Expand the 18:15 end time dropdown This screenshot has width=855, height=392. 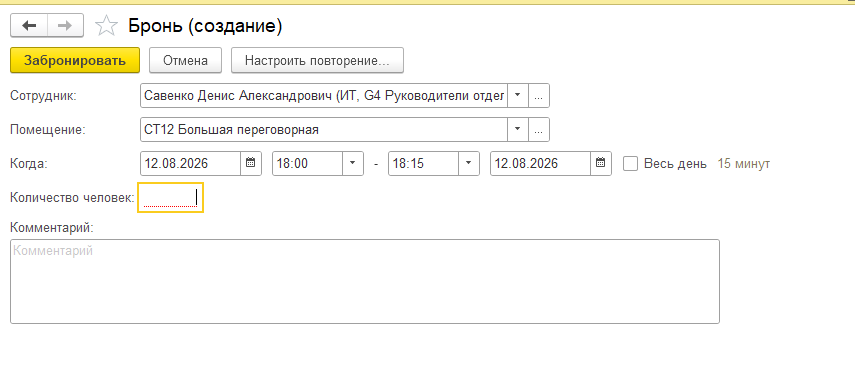tap(469, 164)
